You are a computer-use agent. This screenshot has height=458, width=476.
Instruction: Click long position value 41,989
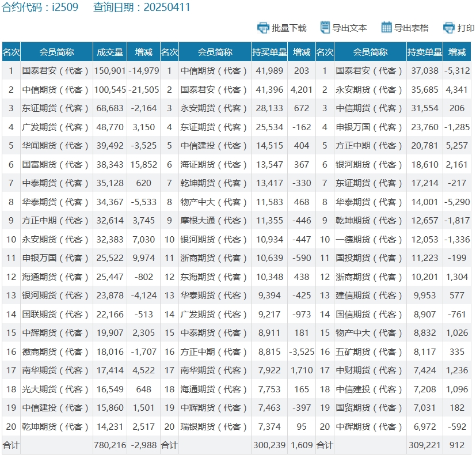pos(269,71)
